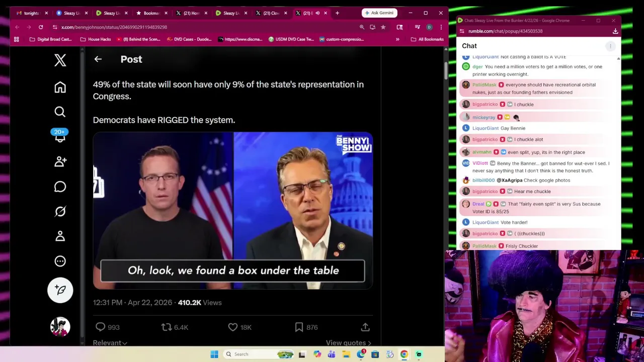Go back using Post arrow
This screenshot has width=644, height=362.
tap(98, 59)
